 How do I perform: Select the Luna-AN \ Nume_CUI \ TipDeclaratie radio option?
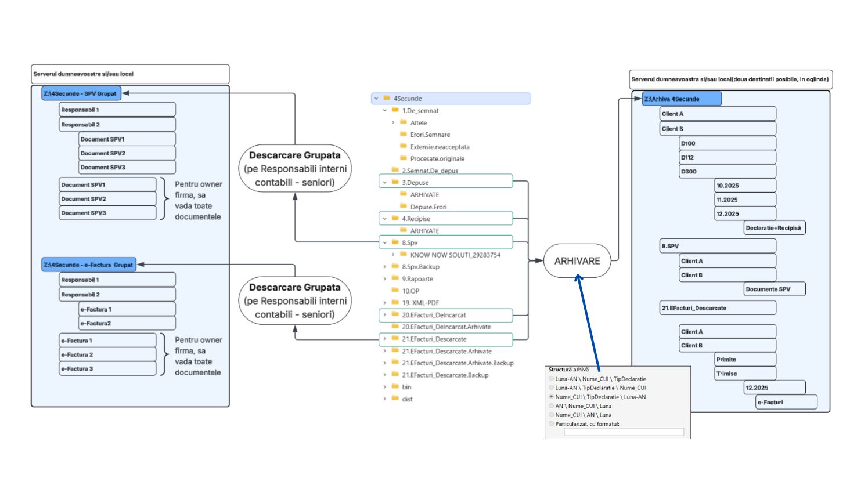click(552, 379)
